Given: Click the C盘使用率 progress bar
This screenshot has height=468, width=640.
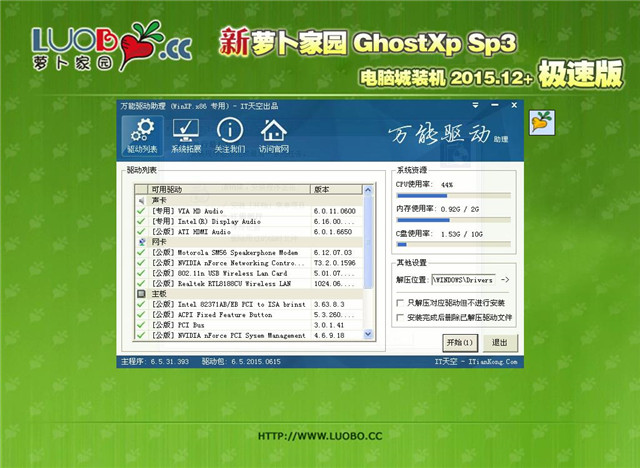Looking at the screenshot, I should point(453,245).
